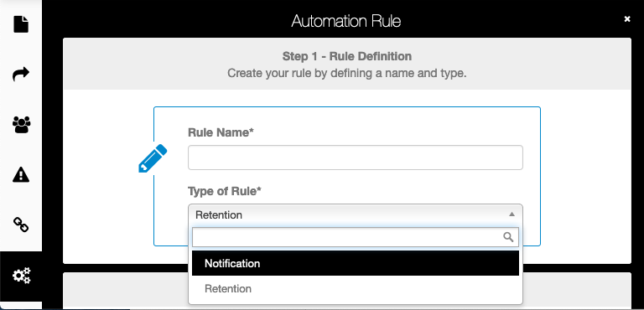Click the Automation Rule title
644x310 pixels.
(346, 21)
